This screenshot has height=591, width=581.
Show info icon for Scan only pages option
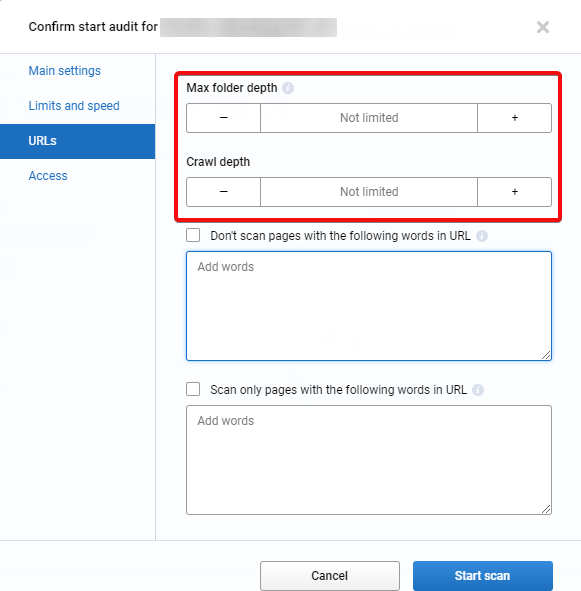tap(478, 390)
